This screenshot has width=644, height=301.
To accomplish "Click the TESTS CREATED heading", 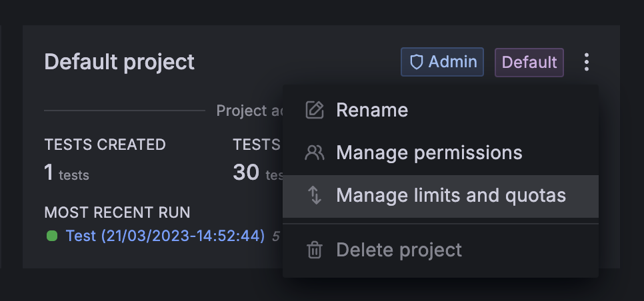I will tap(105, 145).
